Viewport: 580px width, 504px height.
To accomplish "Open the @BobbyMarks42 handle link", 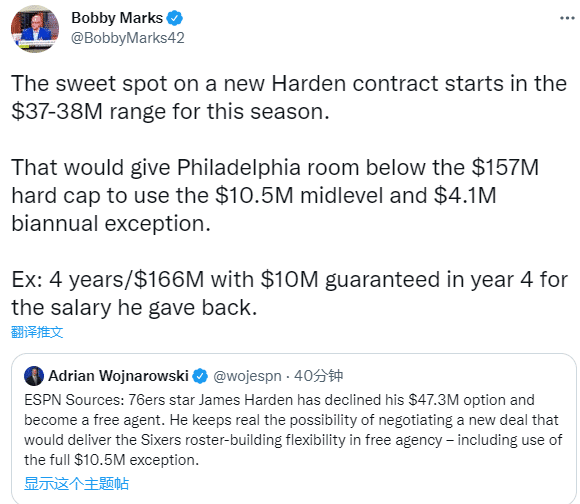I will tap(128, 38).
